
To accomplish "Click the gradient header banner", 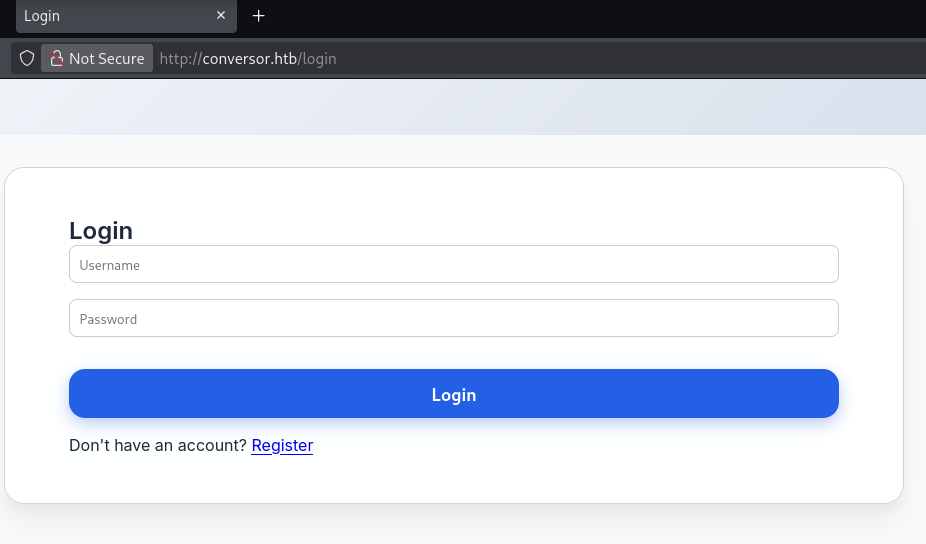I will pyautogui.click(x=462, y=107).
